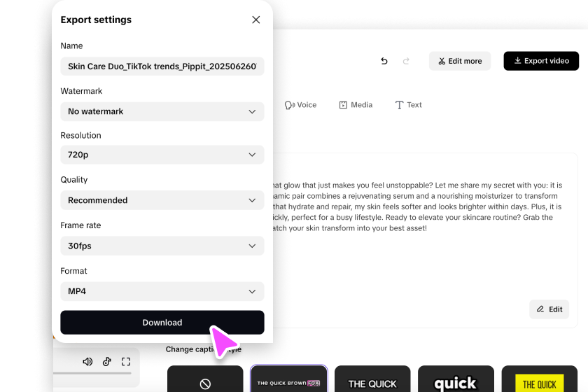Screen dimensions: 588x392
Task: Expand the Resolution dropdown showing 720p
Action: pos(162,155)
